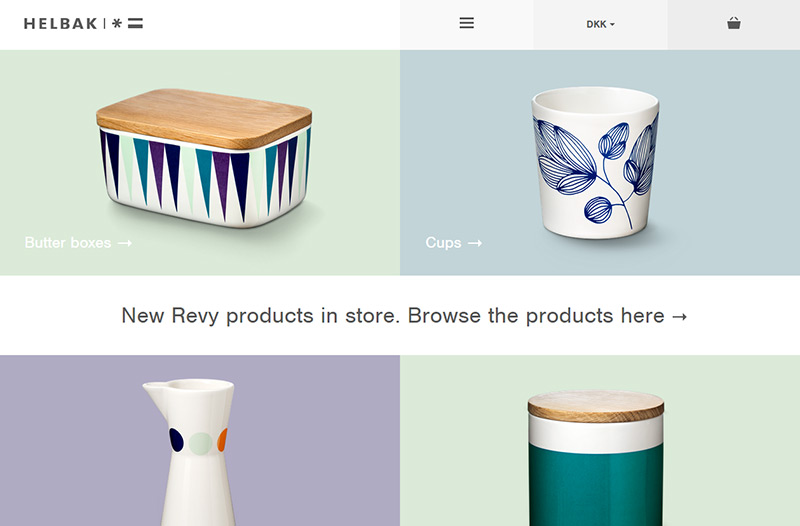Select the teal jar product image
Viewport: 800px width, 526px height.
(x=596, y=459)
